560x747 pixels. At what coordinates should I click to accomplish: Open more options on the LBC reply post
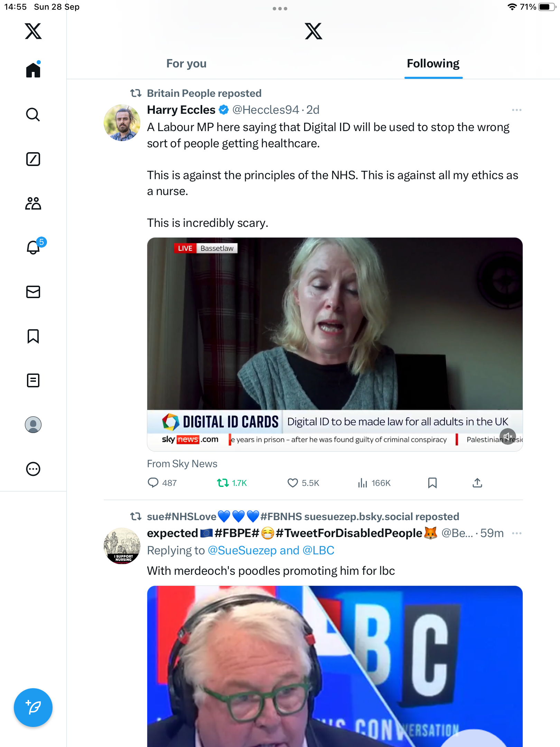tap(516, 533)
